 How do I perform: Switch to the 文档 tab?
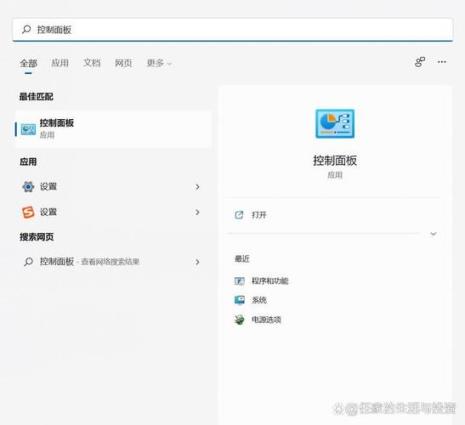point(92,63)
